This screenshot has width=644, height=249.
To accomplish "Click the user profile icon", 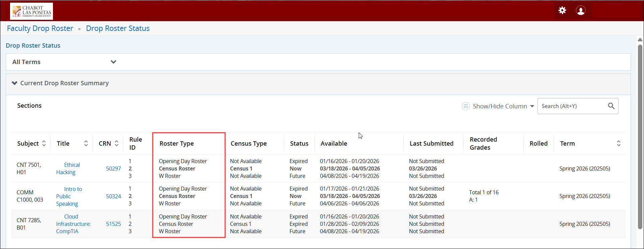I will pyautogui.click(x=581, y=10).
